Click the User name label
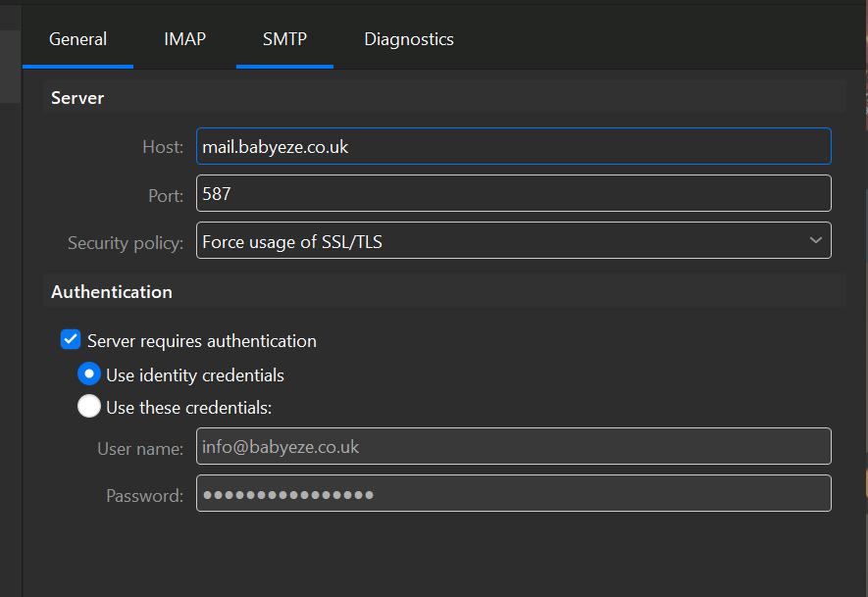This screenshot has width=868, height=597. [140, 449]
